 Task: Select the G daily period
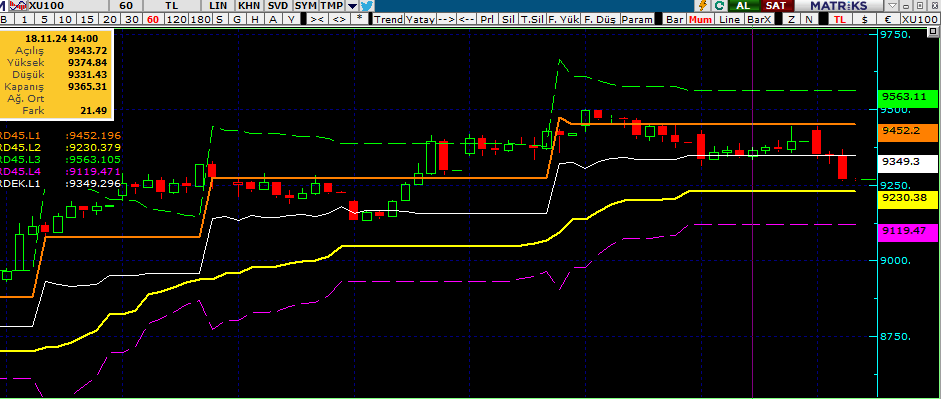237,19
